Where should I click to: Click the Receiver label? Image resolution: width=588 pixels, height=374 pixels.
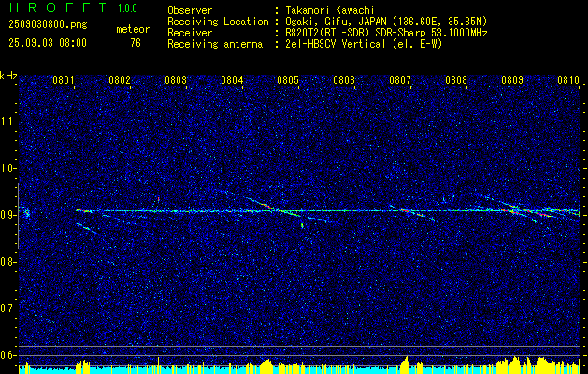click(x=190, y=33)
